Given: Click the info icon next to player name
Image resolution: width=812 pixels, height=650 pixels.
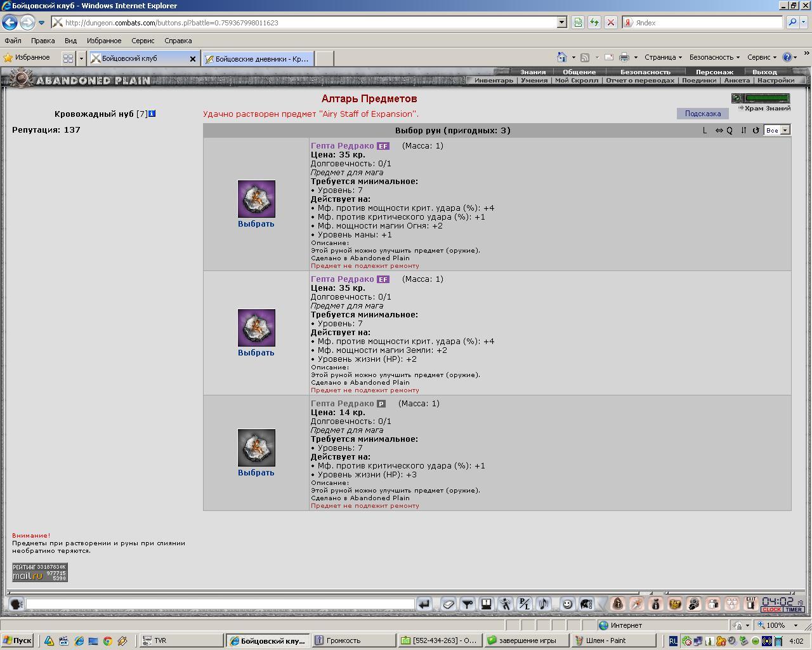Looking at the screenshot, I should click(x=152, y=114).
